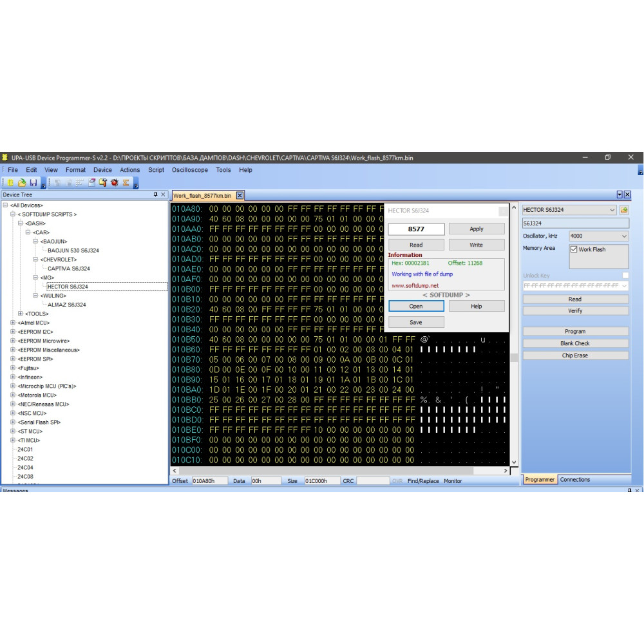Select ALMAZ S6J324 in device tree

(x=66, y=305)
